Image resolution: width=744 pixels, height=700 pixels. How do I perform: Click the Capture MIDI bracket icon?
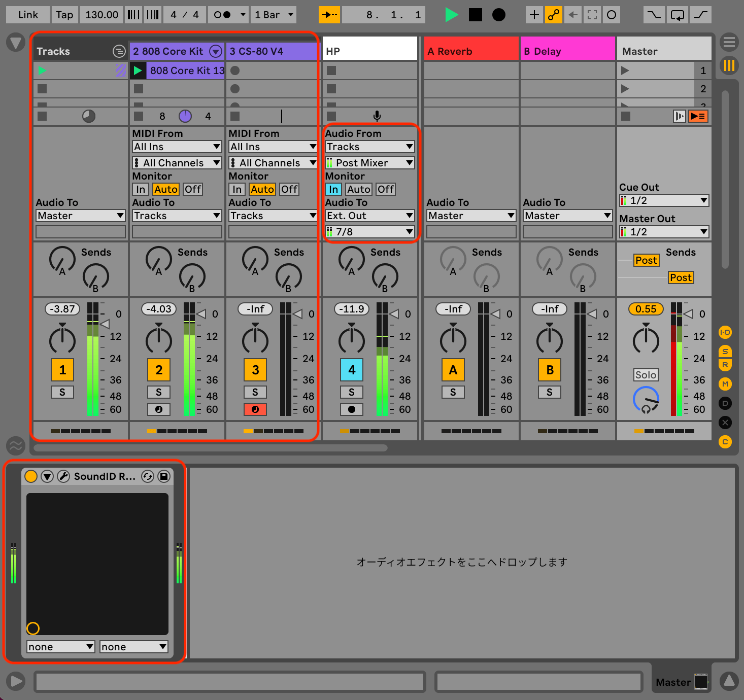592,15
